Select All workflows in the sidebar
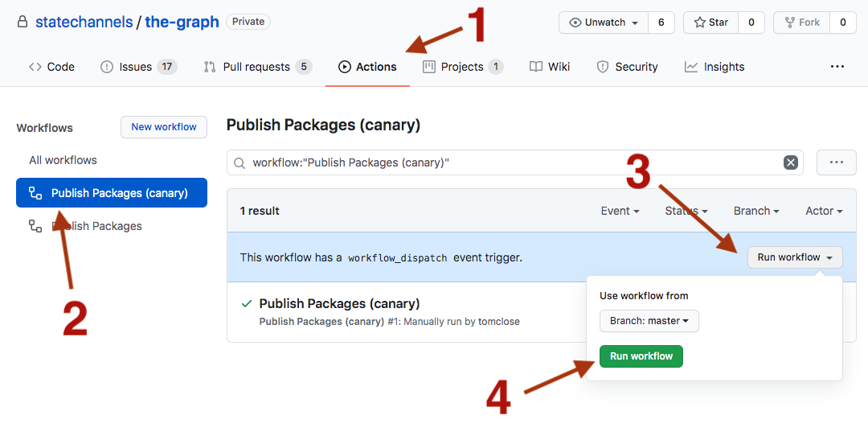Screen dimensions: 868x440 coord(63,160)
